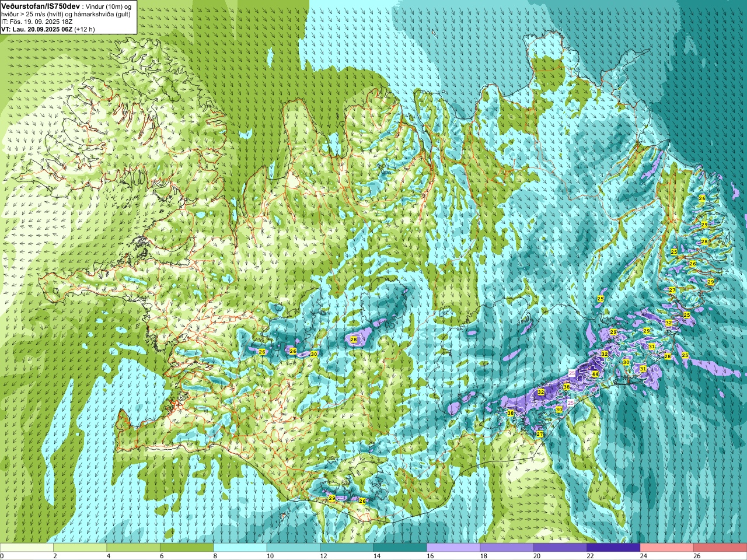Image resolution: width=747 pixels, height=560 pixels.
Task: Select the 24–26 m/s light pink legend swatch
Action: [x=667, y=548]
